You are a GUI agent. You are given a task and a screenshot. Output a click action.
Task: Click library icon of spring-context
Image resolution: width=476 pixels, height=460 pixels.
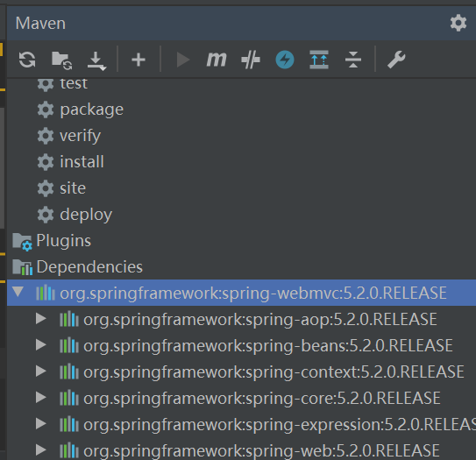[x=69, y=372]
